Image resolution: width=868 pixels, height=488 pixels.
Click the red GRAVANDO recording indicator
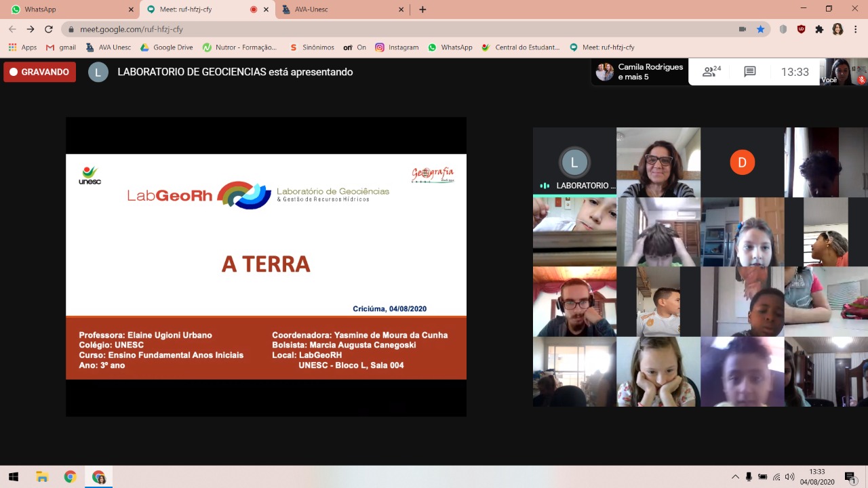tap(39, 72)
